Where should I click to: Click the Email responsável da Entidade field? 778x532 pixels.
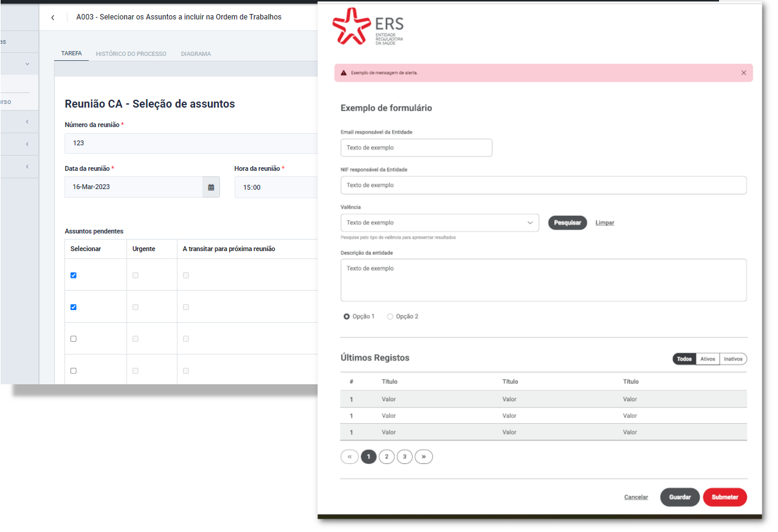pyautogui.click(x=416, y=148)
